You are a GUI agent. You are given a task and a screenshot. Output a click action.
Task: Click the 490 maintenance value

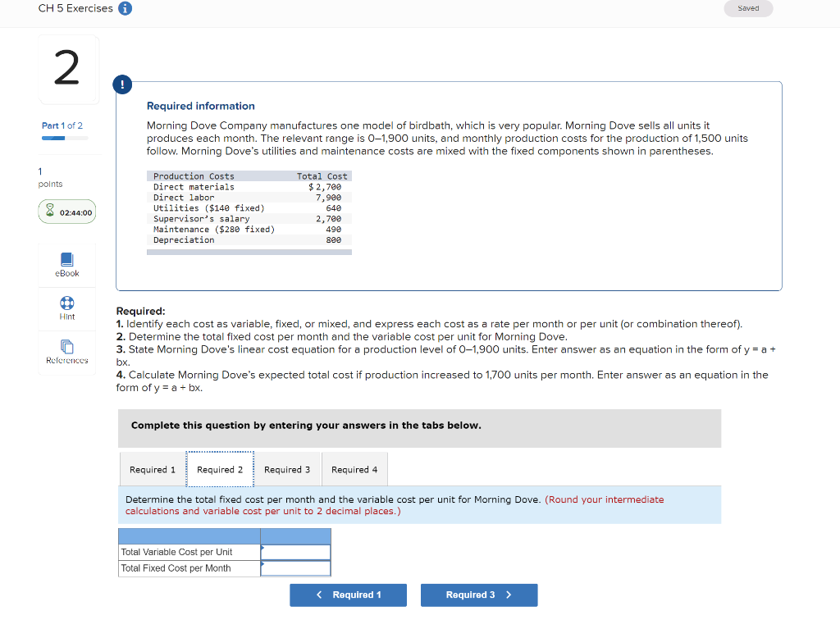coord(333,230)
